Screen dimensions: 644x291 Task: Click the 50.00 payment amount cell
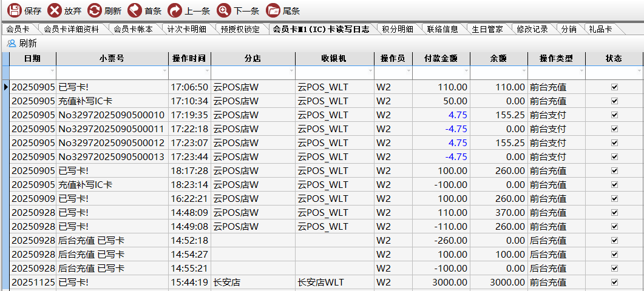click(441, 101)
